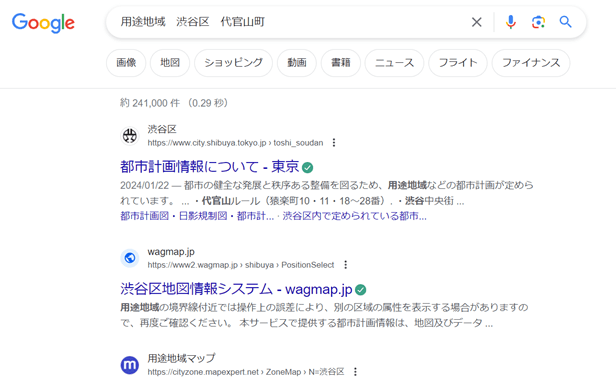Click the wagmap.jp site name label
Image resolution: width=616 pixels, height=383 pixels.
(171, 252)
